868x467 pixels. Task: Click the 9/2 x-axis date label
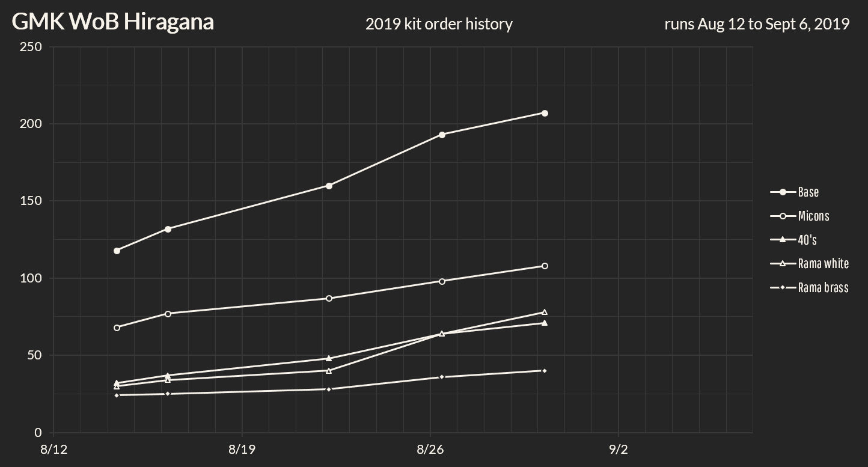[618, 450]
